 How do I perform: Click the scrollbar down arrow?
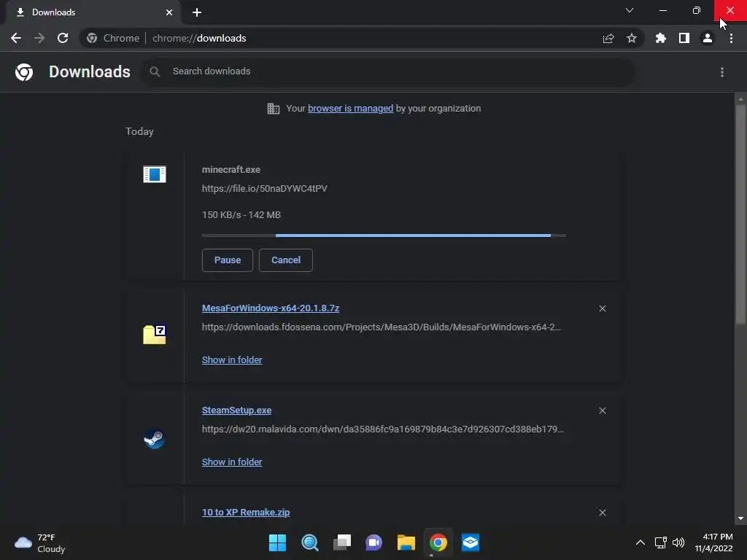(740, 518)
